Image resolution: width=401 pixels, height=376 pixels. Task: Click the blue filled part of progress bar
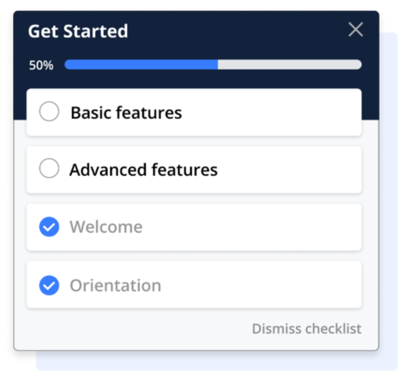[x=141, y=65]
